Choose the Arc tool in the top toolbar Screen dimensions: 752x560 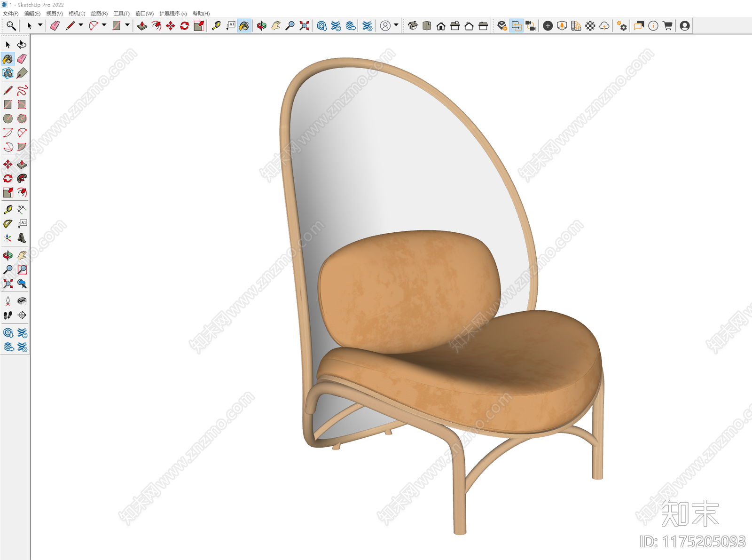[x=94, y=26]
